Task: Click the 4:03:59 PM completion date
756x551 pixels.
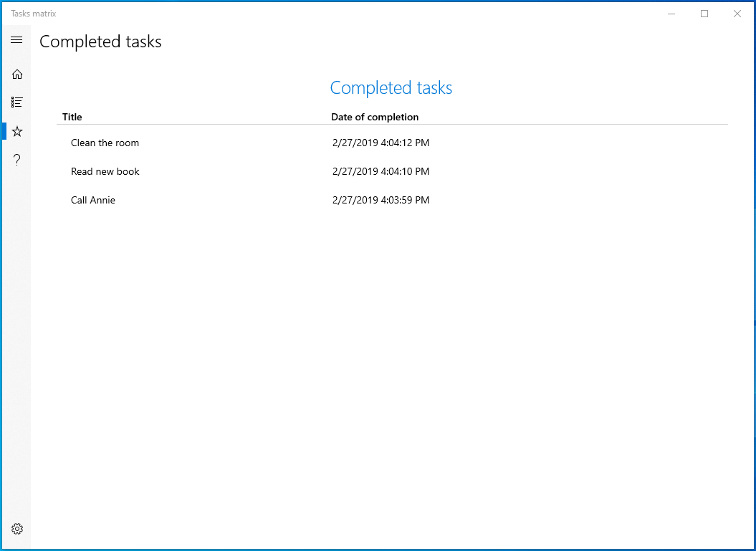Action: [381, 200]
